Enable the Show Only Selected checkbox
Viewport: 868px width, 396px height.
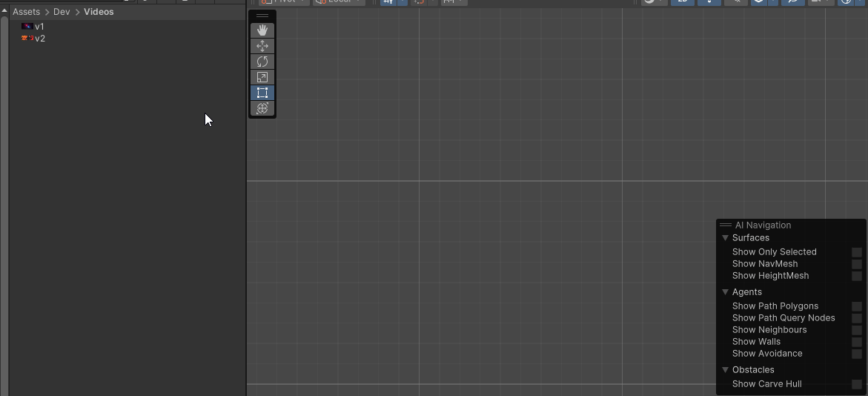pos(856,252)
